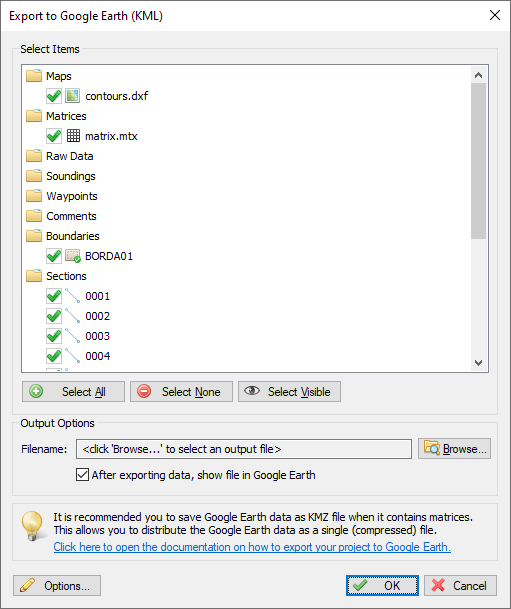
Task: Uncheck the contours.dxf checkbox
Action: [x=54, y=96]
